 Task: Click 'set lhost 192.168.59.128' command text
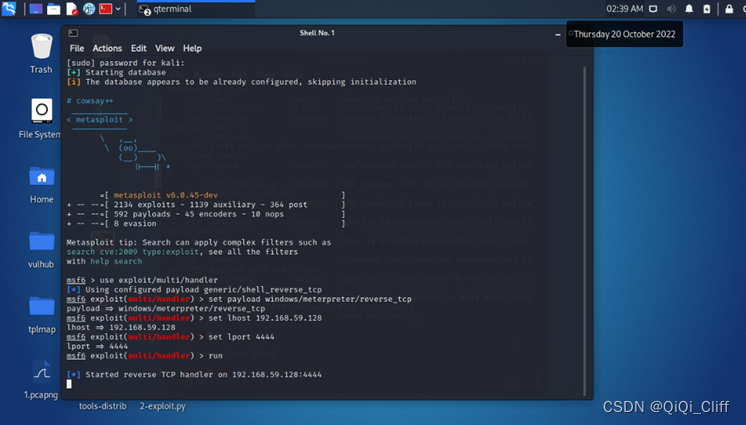tap(265, 317)
